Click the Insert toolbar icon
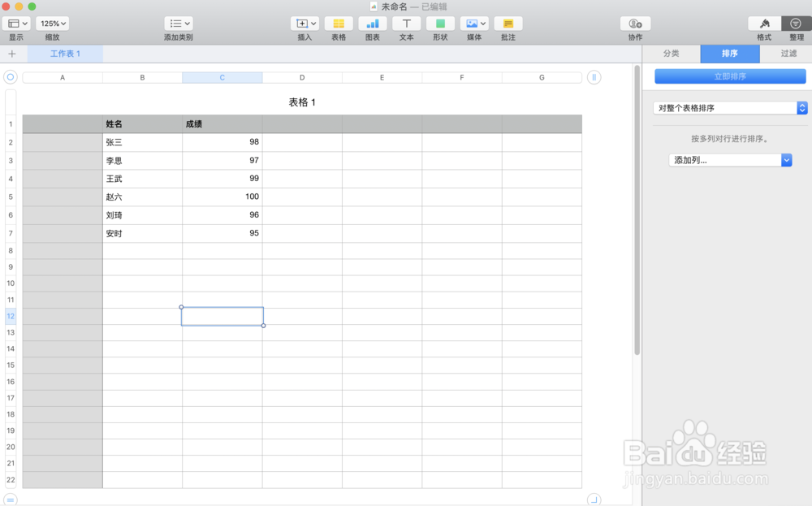Screen dimensions: 812x506 304,24
